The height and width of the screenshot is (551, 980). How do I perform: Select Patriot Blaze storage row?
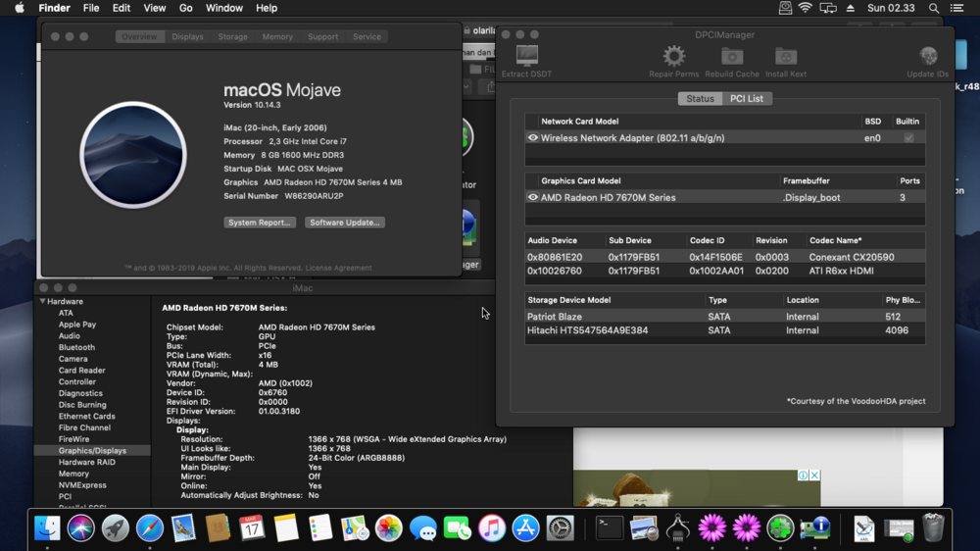(x=725, y=317)
